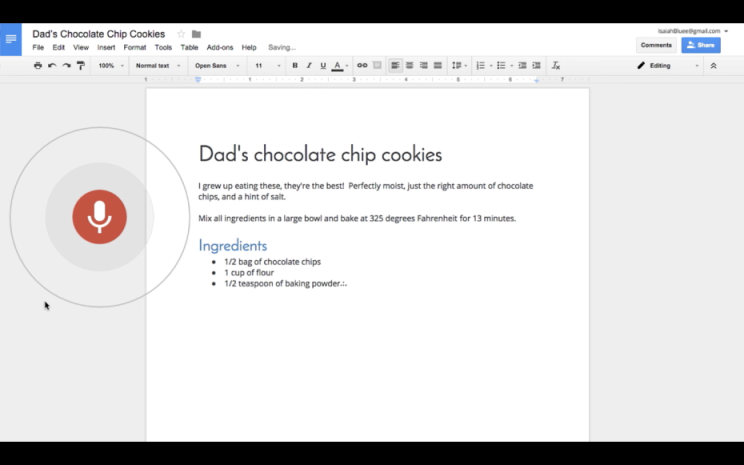Click the redo arrow icon
Viewport: 744px width, 465px height.
click(66, 66)
